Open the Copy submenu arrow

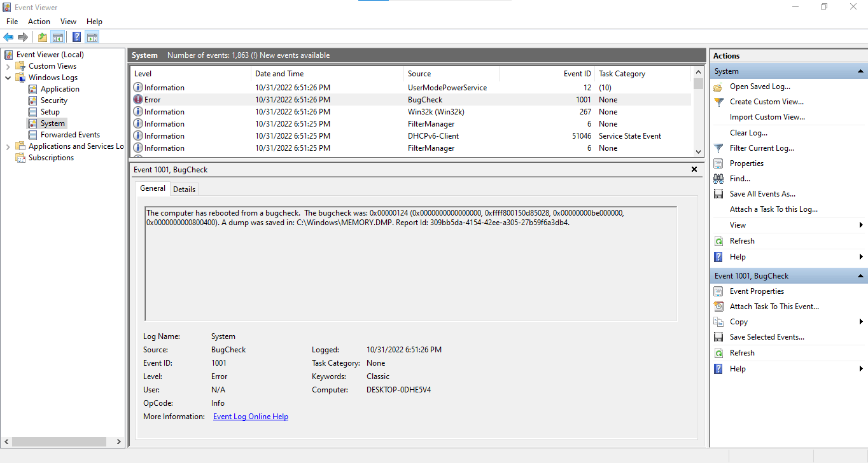click(861, 322)
